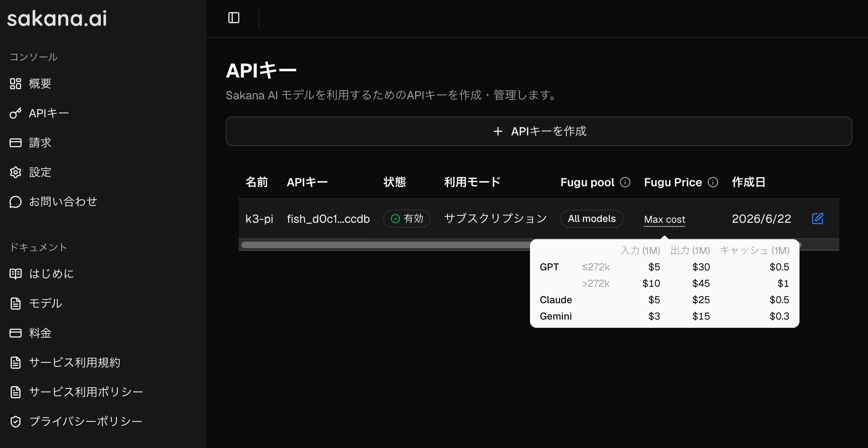Click the Max cost price label
Screen dimensions: 868x448
point(665,219)
